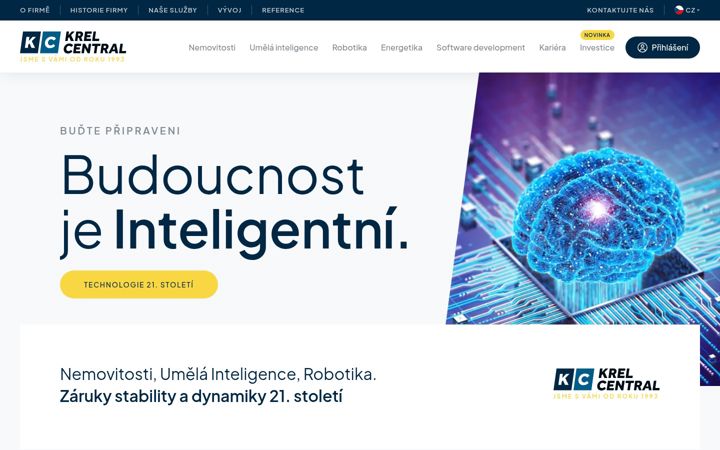
Task: Open the Energetika menu item
Action: coord(401,48)
